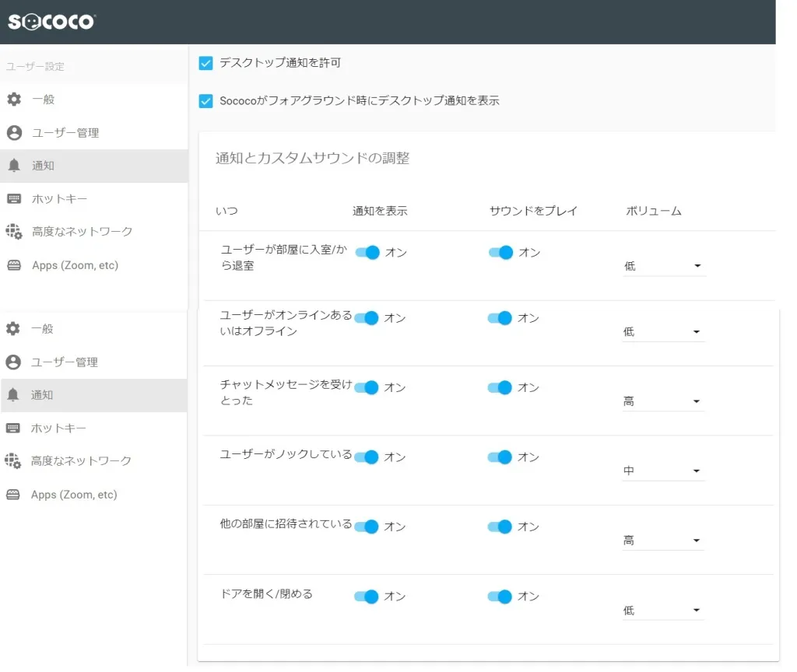Open volume dropdown for ユーザーがオンラインあるいはオフライン

pyautogui.click(x=663, y=332)
